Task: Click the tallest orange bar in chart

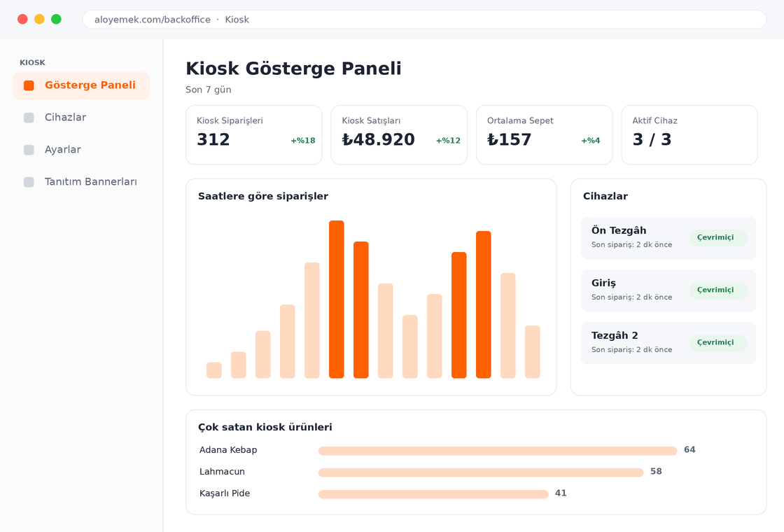Action: [x=337, y=300]
